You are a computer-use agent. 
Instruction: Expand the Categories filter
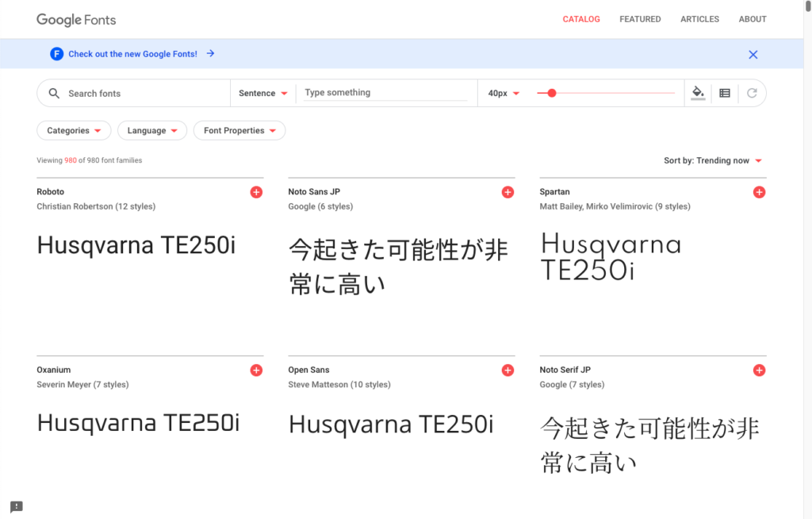point(74,131)
